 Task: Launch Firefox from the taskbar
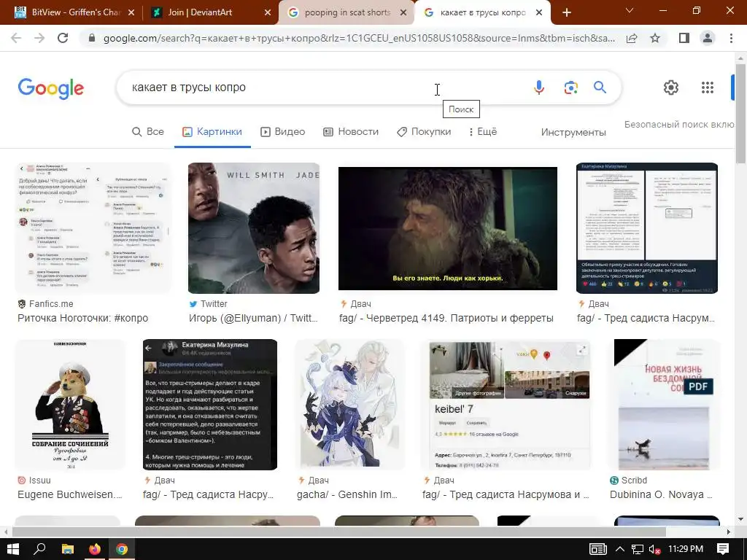(95, 549)
